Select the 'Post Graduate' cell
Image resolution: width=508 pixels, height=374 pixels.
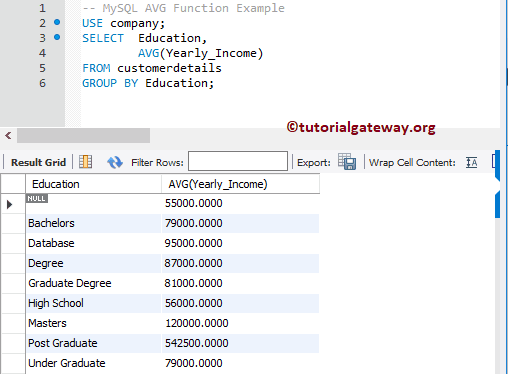[x=93, y=343]
